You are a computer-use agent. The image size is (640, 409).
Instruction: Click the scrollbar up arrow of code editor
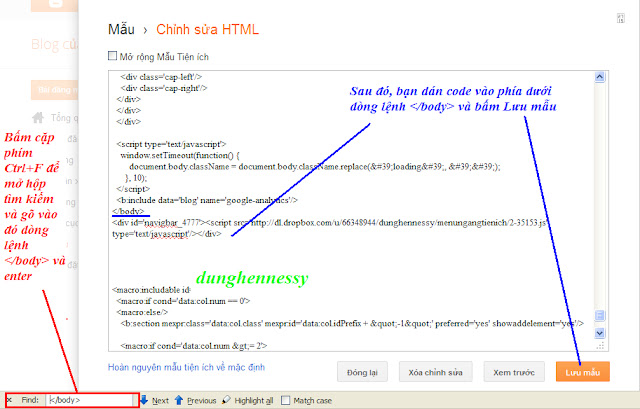599,77
